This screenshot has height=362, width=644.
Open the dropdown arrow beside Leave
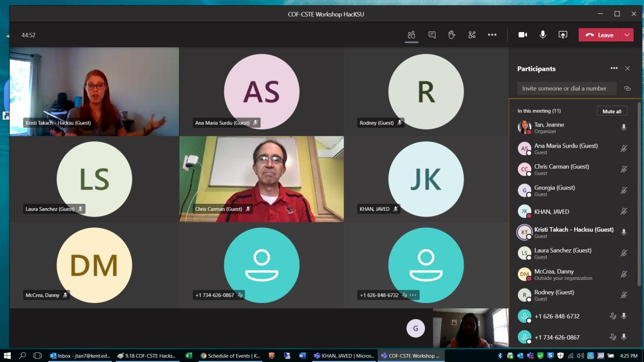(627, 35)
